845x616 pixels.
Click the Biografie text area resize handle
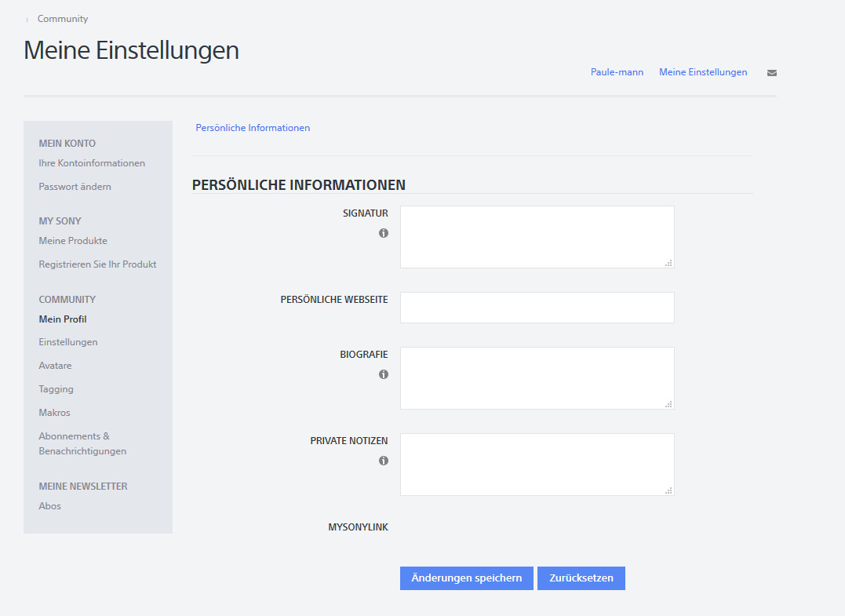pos(668,404)
